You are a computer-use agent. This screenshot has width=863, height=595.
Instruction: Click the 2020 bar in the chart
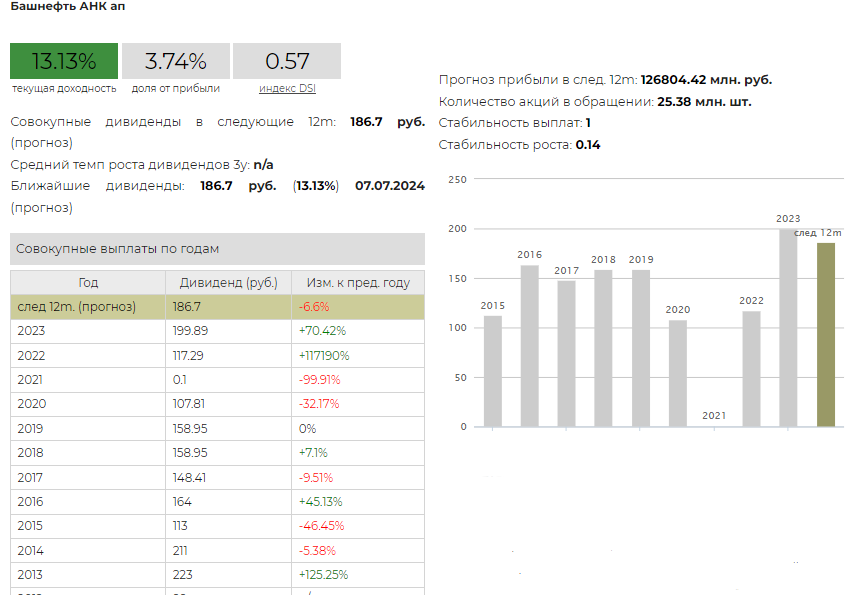678,374
